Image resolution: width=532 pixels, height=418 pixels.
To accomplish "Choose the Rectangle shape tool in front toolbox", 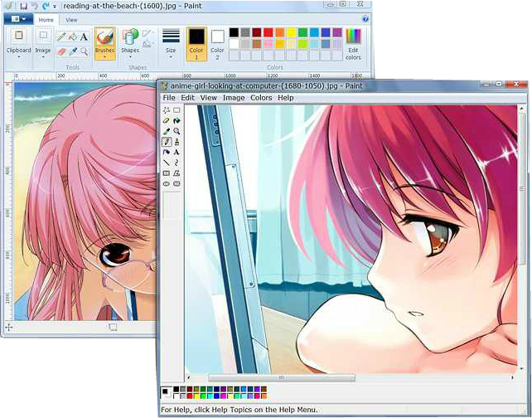I will (167, 173).
